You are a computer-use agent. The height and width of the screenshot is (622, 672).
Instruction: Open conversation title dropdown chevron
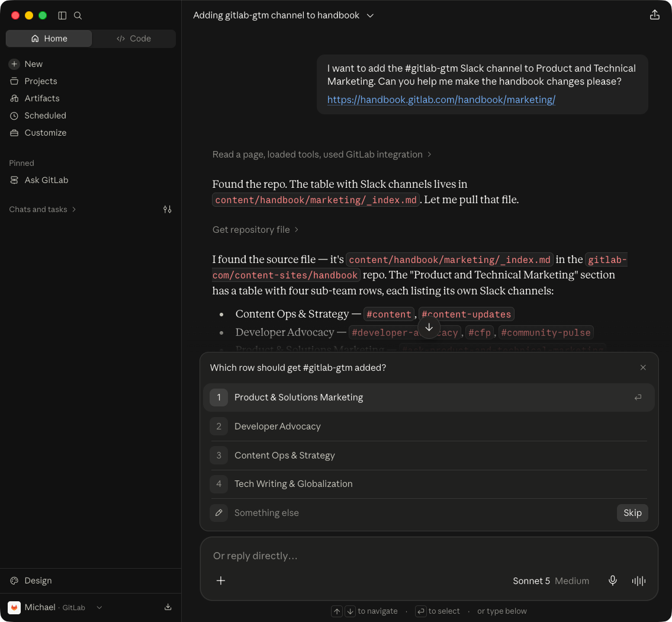tap(370, 15)
